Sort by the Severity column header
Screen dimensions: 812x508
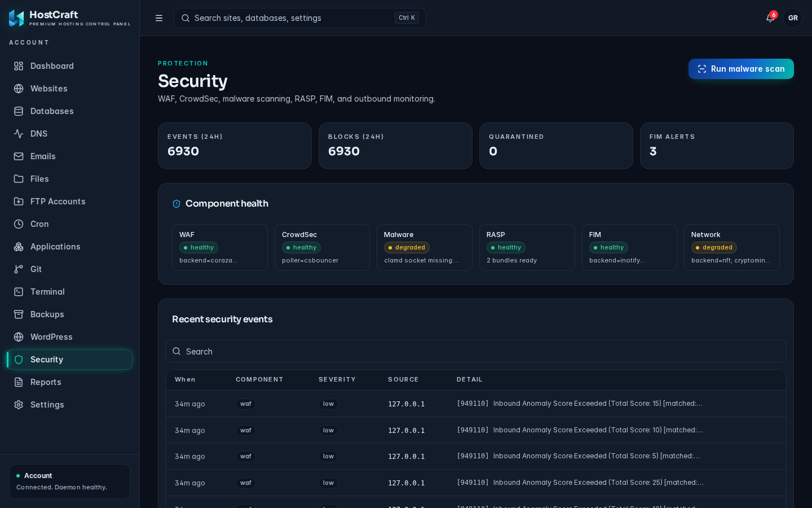[337, 379]
